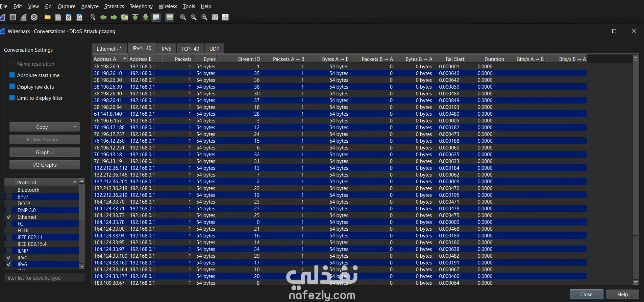Reset text to normal size icon
This screenshot has width=644, height=302.
(x=204, y=17)
